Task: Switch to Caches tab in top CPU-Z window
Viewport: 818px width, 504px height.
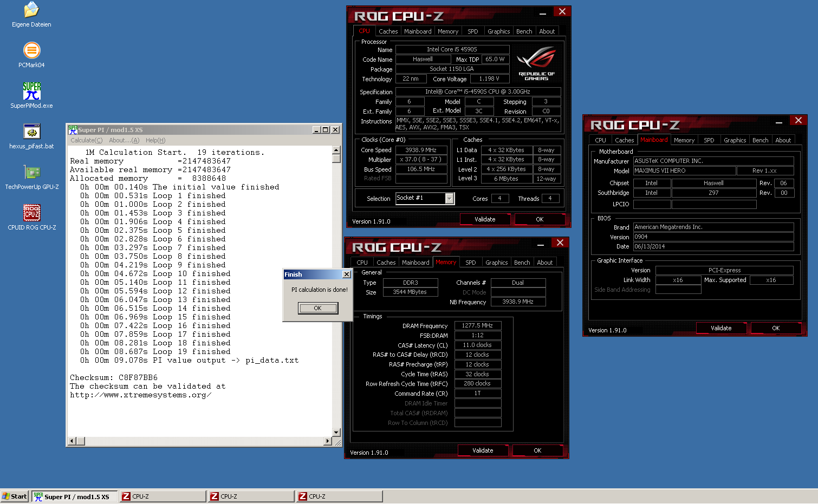Action: click(388, 31)
